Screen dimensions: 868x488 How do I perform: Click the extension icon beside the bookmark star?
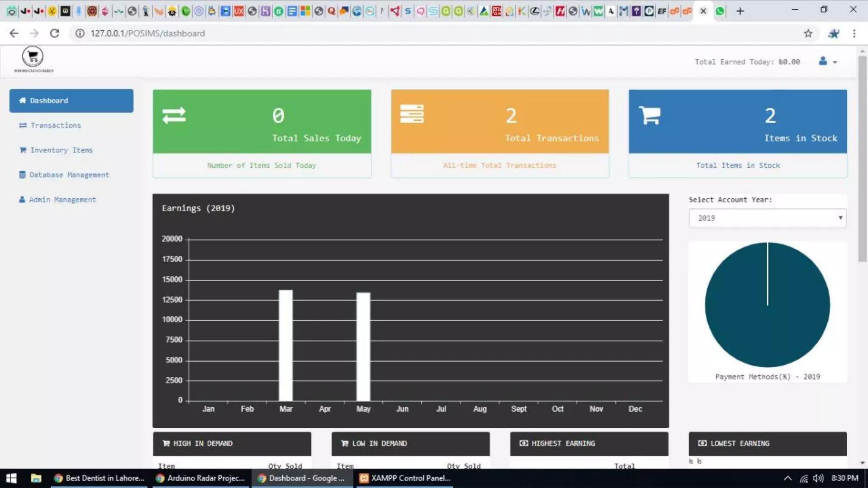(x=833, y=33)
